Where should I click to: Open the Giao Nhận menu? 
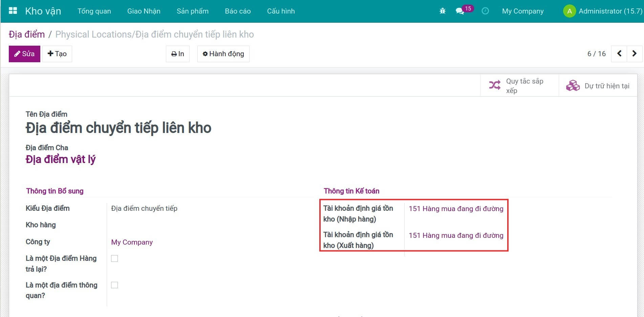pos(144,11)
